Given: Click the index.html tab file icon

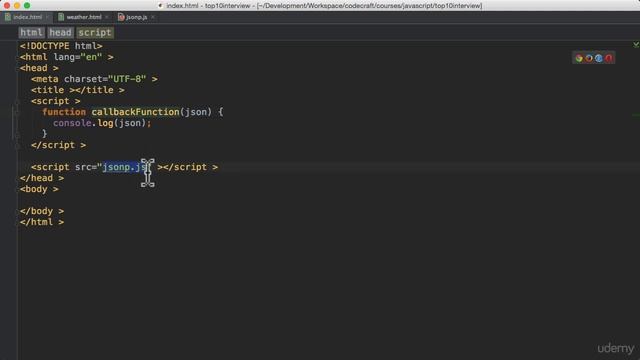Looking at the screenshot, I should [x=8, y=17].
